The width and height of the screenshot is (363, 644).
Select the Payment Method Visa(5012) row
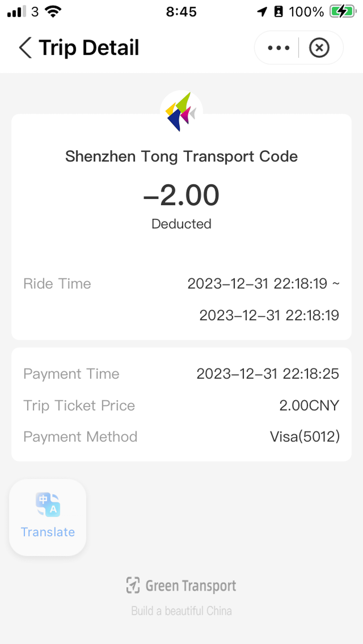tap(181, 437)
